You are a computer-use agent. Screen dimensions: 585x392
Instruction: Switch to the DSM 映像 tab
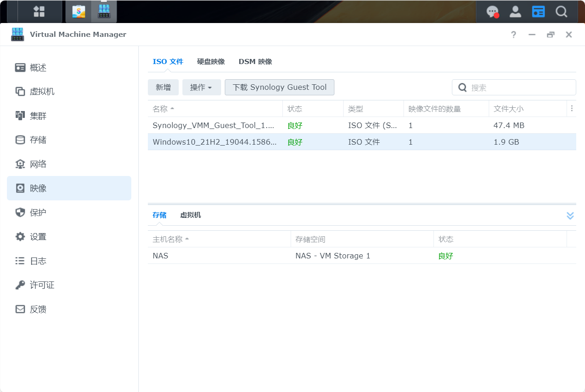pyautogui.click(x=255, y=62)
